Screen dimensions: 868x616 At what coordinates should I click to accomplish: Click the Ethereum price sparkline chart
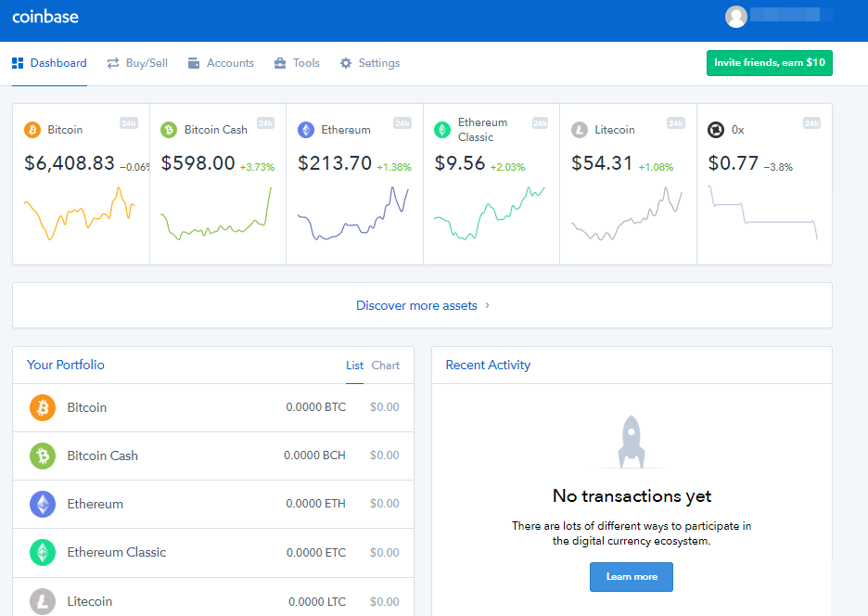pos(353,213)
